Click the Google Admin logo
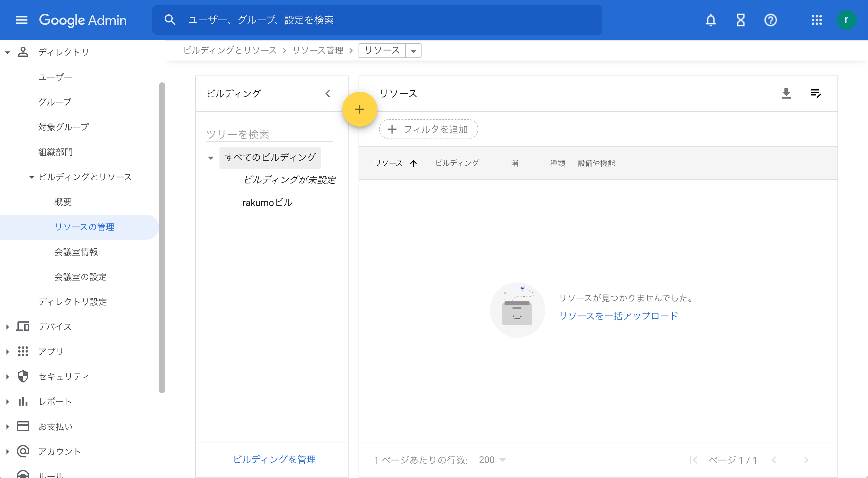The image size is (868, 478). [x=83, y=20]
